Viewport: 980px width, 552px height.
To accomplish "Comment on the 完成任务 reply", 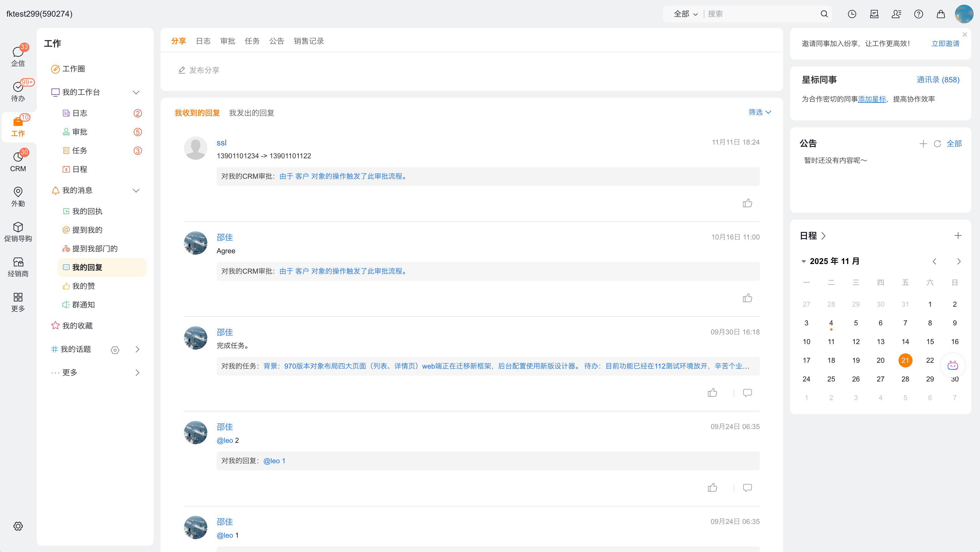I will tap(747, 393).
